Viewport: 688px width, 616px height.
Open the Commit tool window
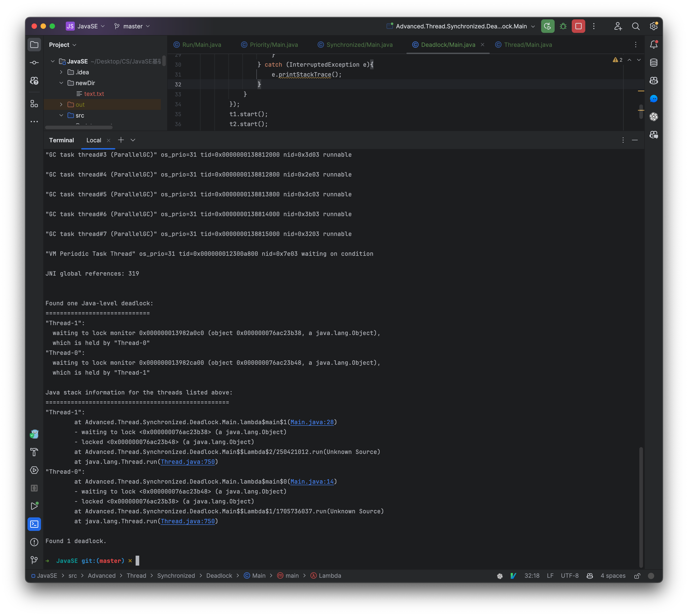[x=34, y=63]
